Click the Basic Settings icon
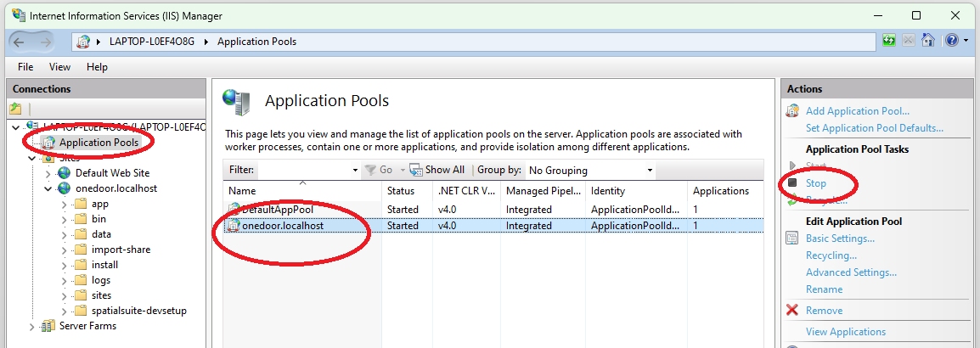980x348 pixels. (x=792, y=238)
